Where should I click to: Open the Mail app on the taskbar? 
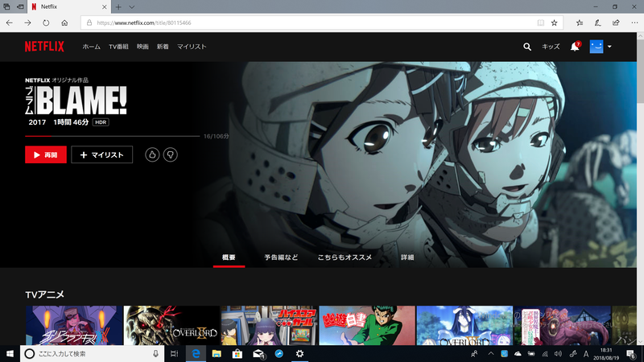(x=258, y=354)
